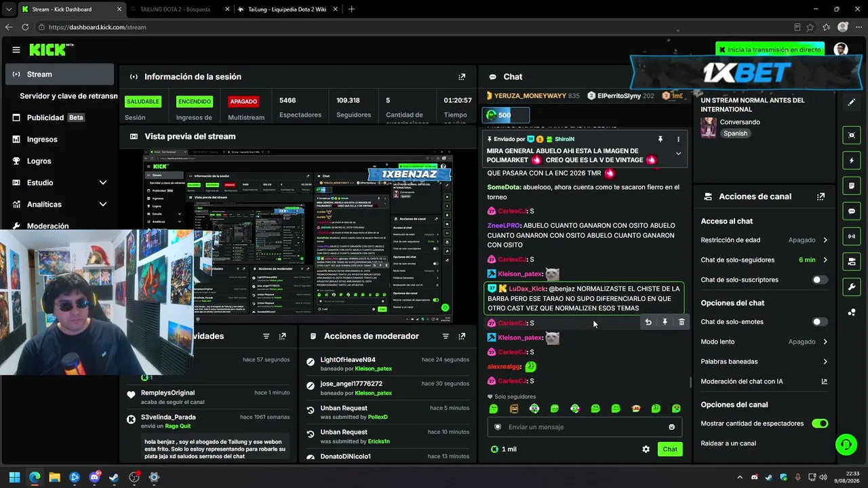Open pinned message three-dot options

(678, 139)
